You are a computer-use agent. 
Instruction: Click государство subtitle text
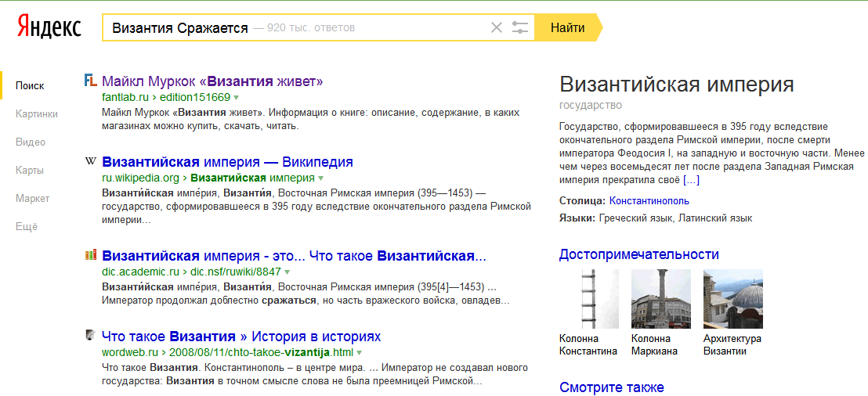point(591,105)
